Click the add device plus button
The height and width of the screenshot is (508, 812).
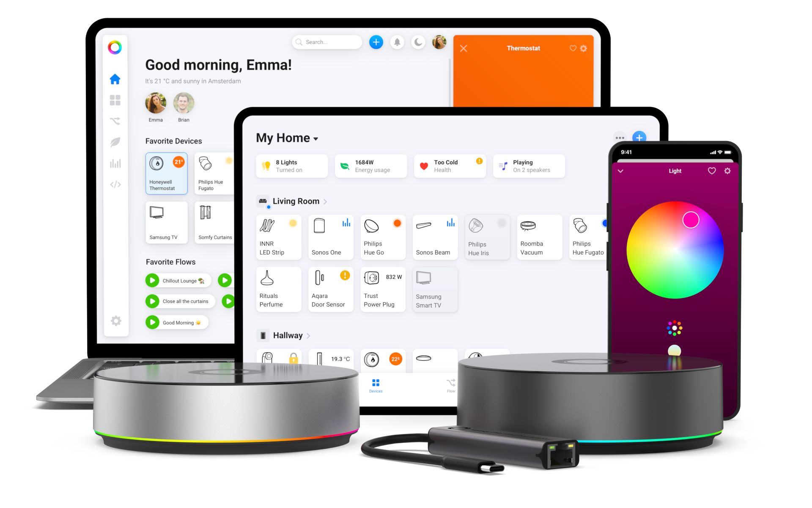coord(639,137)
